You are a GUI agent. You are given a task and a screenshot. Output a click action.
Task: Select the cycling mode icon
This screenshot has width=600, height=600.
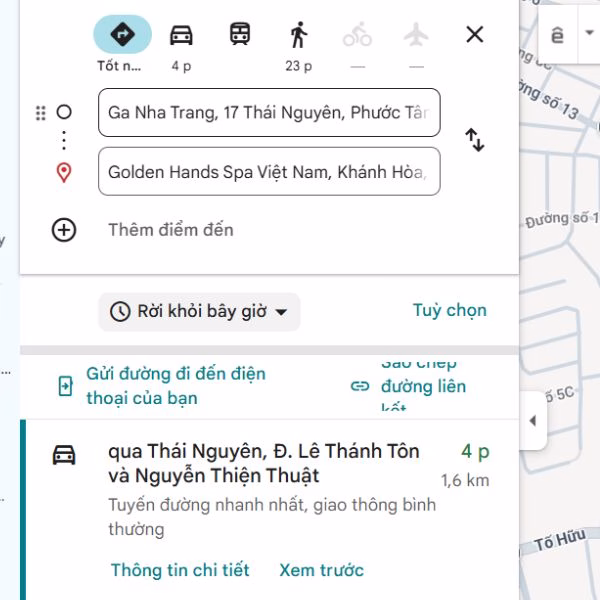(357, 34)
